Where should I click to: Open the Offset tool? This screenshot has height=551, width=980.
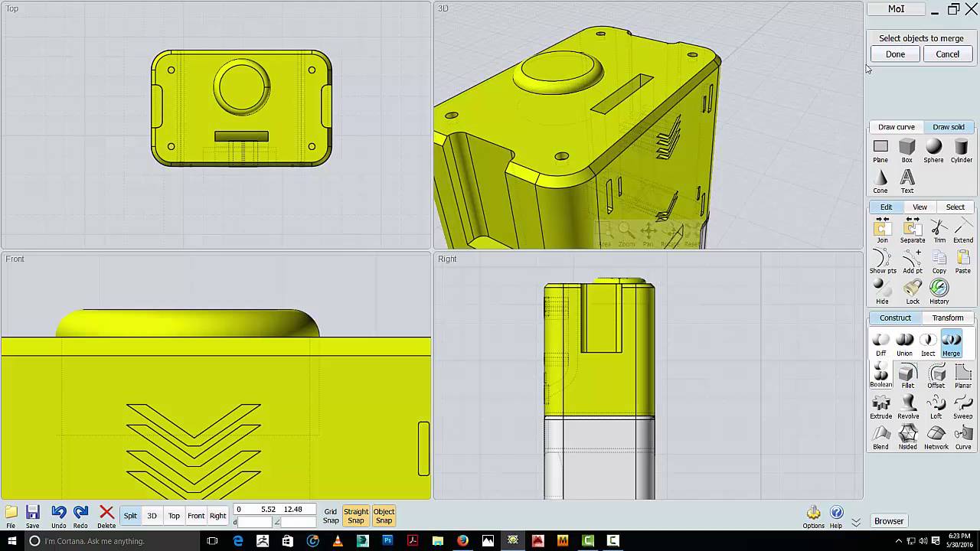(x=936, y=376)
